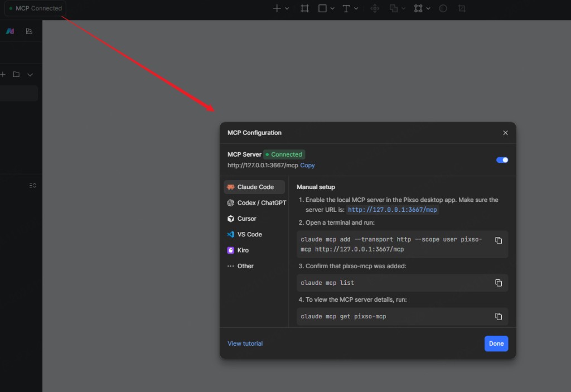571x392 pixels.
Task: Select the Cursor tab
Action: (254, 219)
